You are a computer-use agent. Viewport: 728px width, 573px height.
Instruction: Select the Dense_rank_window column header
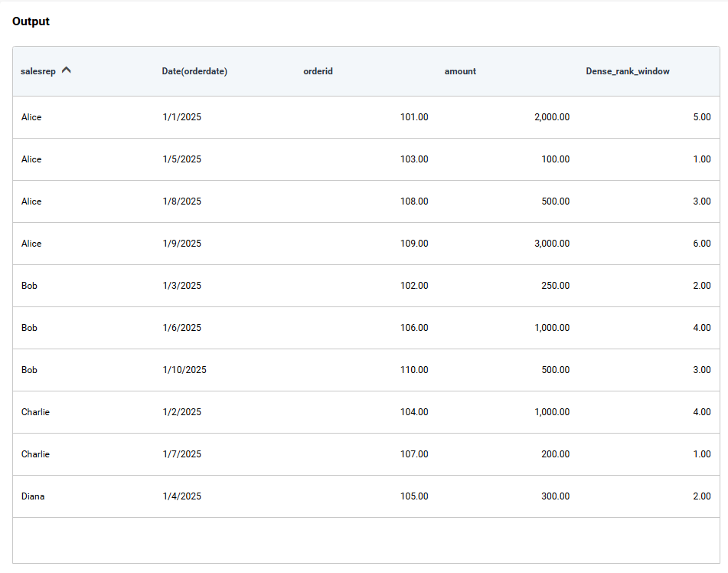(x=627, y=71)
